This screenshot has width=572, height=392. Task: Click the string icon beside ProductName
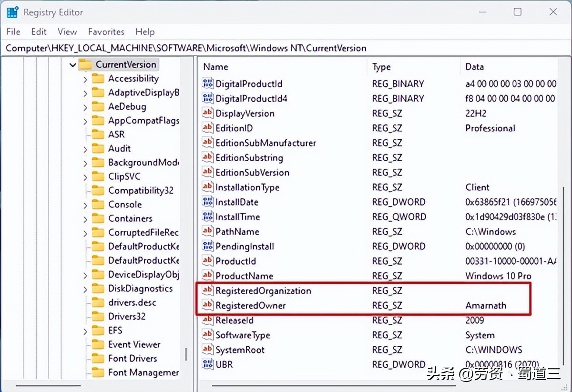tap(207, 276)
